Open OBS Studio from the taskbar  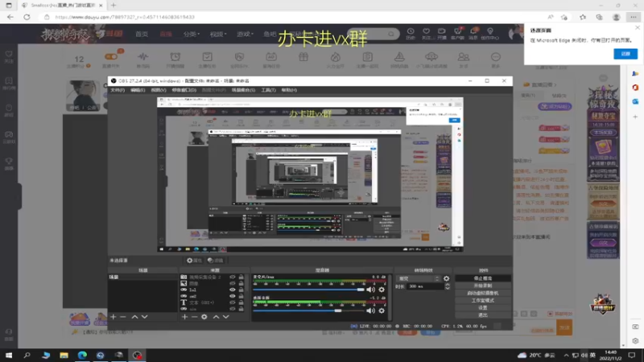tap(137, 355)
